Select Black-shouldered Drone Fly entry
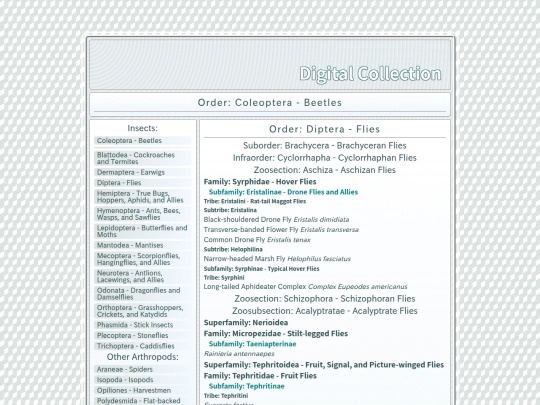 (x=276, y=220)
